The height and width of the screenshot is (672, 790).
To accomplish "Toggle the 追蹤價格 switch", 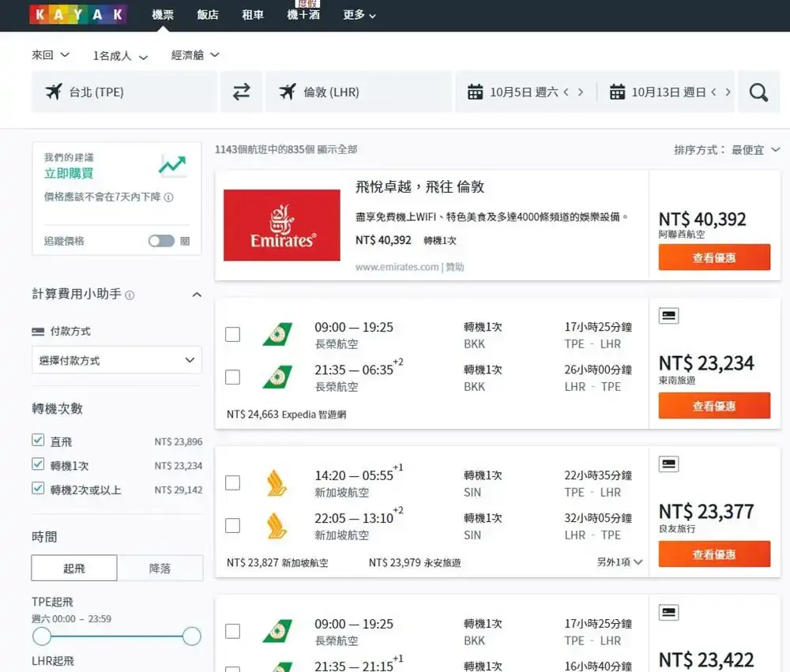I will coord(161,241).
